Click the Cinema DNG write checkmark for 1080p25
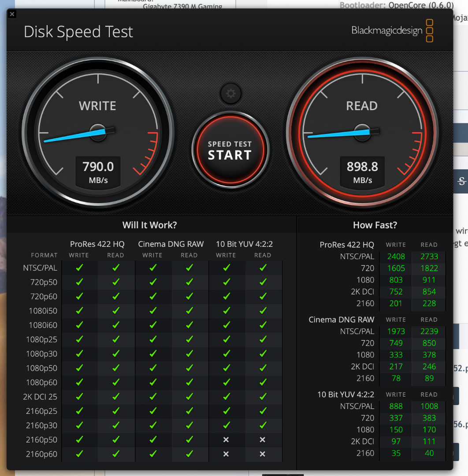Image resolution: width=468 pixels, height=476 pixels. pos(153,339)
